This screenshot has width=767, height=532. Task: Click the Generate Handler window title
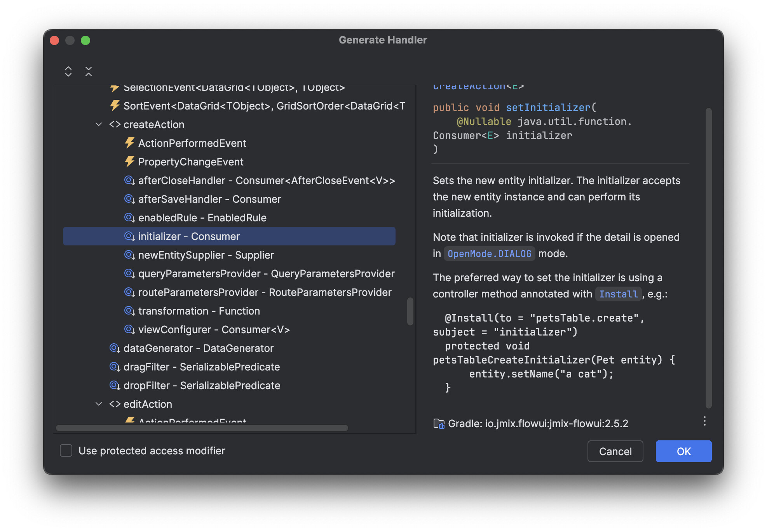pyautogui.click(x=383, y=40)
